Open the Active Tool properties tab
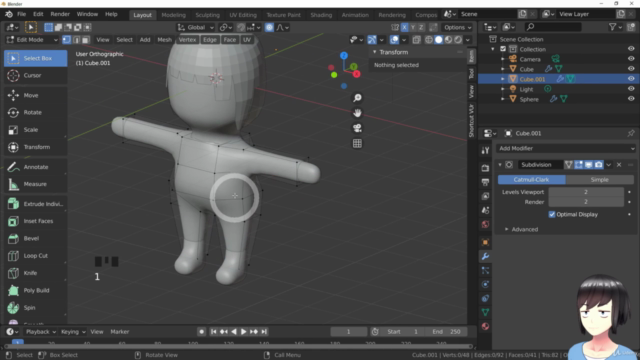 (x=485, y=150)
